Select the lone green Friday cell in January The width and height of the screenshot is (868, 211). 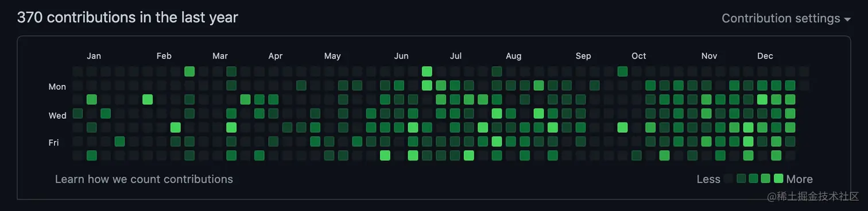point(119,141)
